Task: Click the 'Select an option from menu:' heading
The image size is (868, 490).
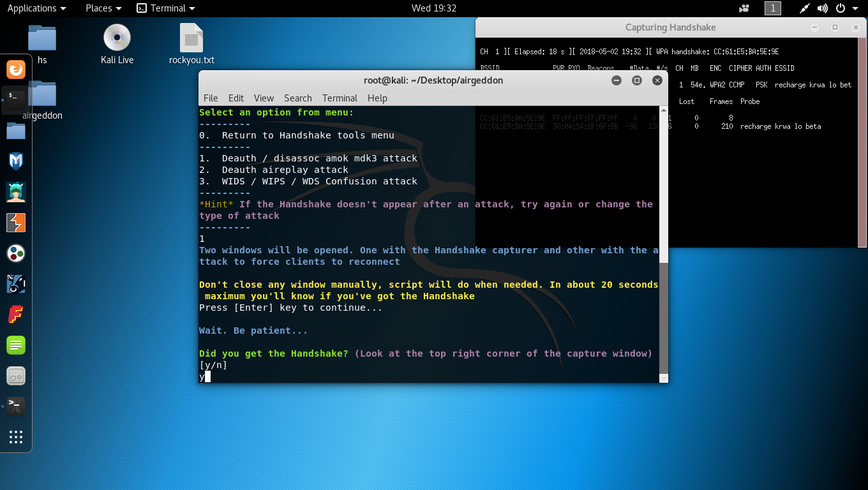Action: point(276,112)
